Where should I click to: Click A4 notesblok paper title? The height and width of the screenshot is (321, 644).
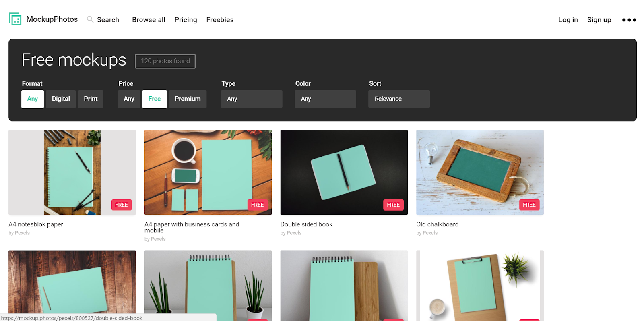[36, 224]
